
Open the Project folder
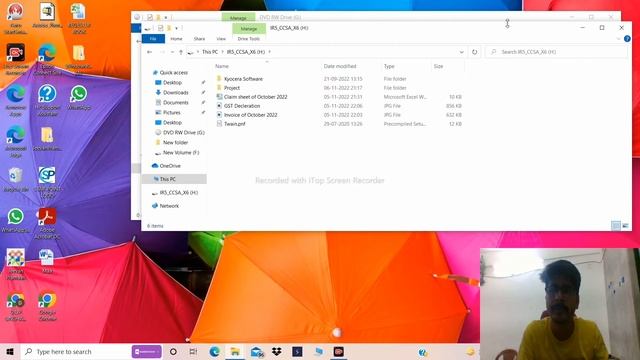(232, 88)
